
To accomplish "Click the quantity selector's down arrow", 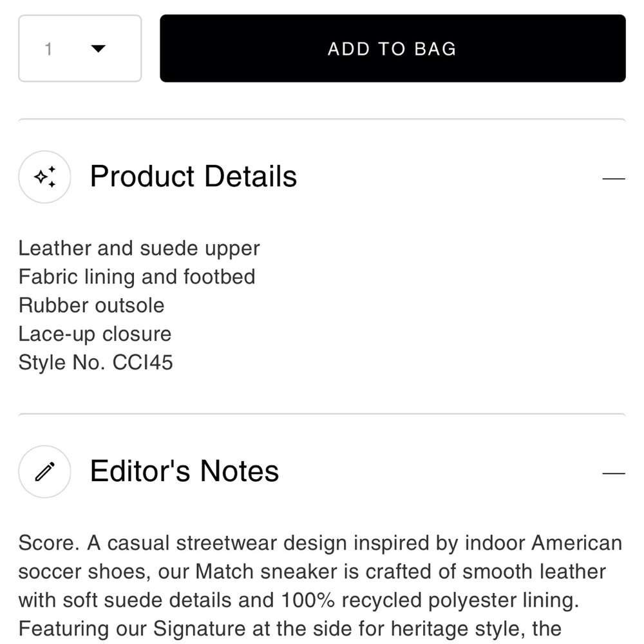I will click(x=98, y=49).
